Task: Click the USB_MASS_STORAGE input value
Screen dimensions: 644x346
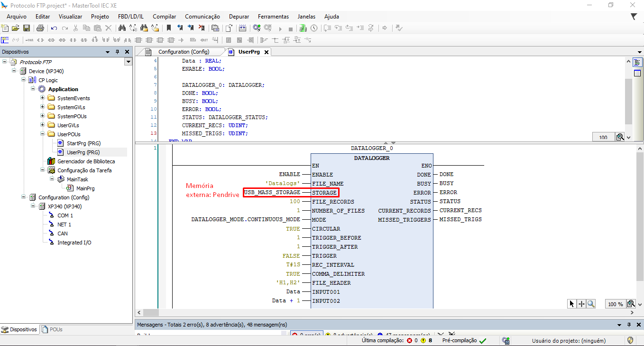Action: [x=272, y=193]
